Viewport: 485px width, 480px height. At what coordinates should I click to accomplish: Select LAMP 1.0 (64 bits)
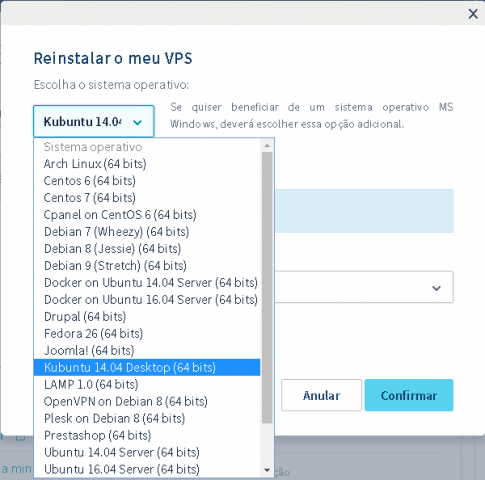coord(147,384)
